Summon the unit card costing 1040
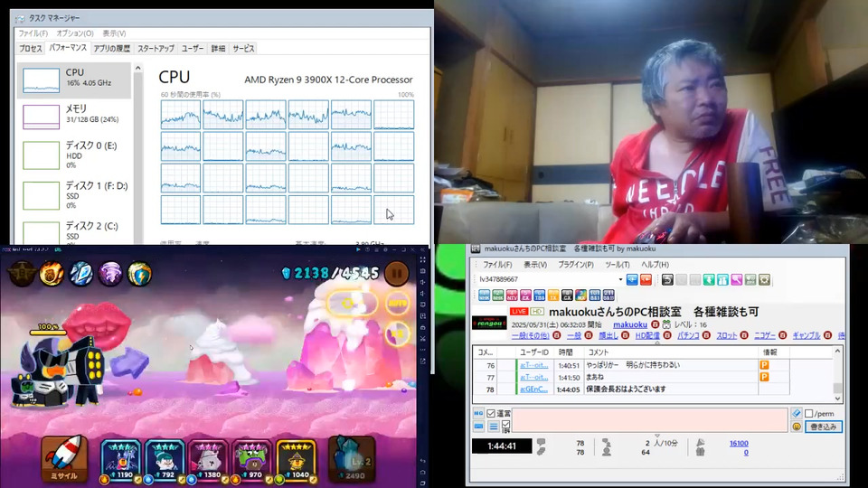868x488 pixels. coord(297,460)
